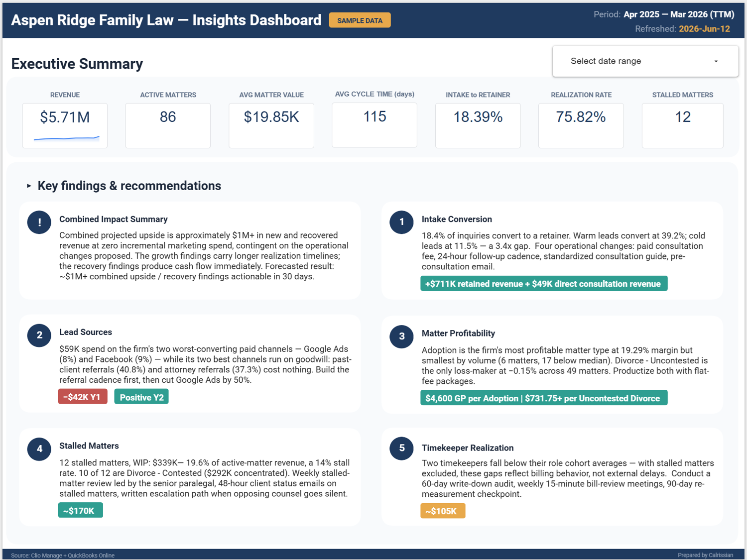
Task: Click the exclamation icon for Combined Impact Summary
Action: tap(39, 222)
